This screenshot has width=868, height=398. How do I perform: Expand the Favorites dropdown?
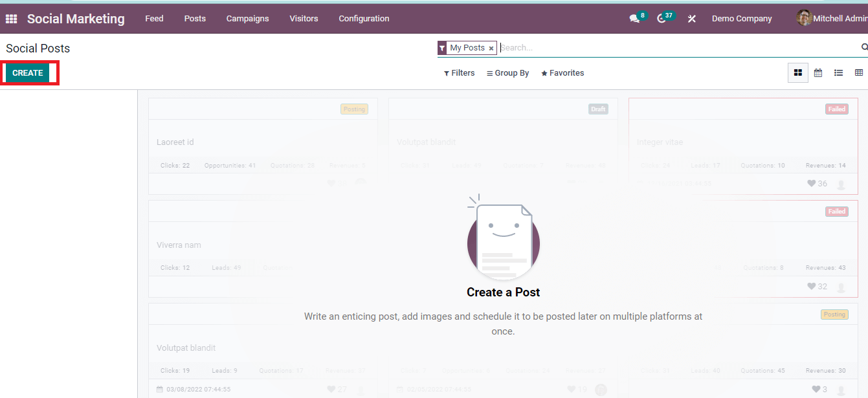point(562,73)
